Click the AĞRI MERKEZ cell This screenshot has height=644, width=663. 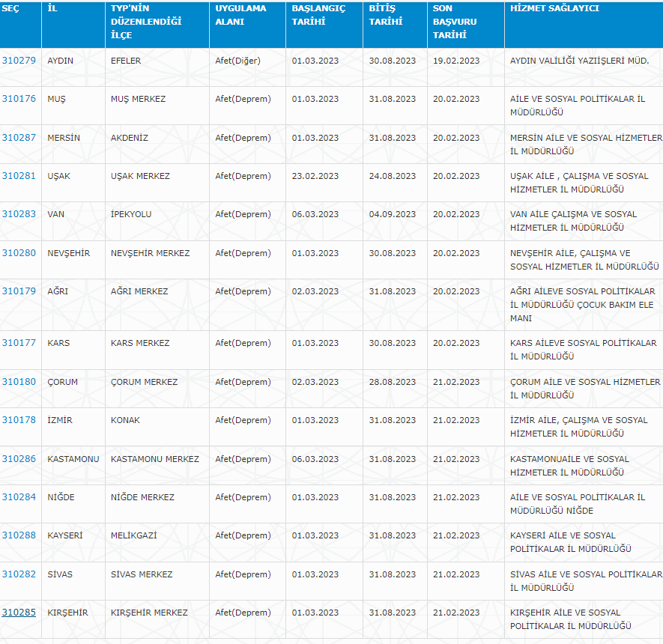157,305
